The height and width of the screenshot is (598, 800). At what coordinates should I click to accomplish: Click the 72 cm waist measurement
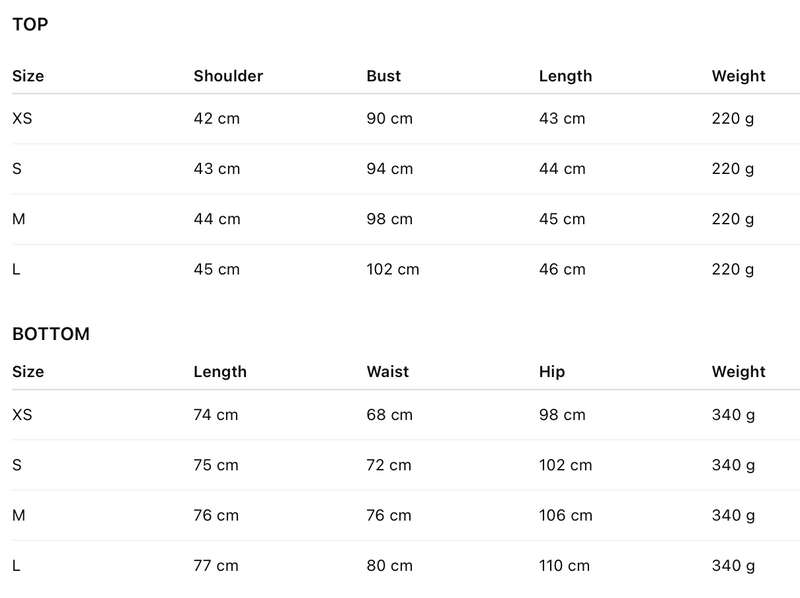390,465
